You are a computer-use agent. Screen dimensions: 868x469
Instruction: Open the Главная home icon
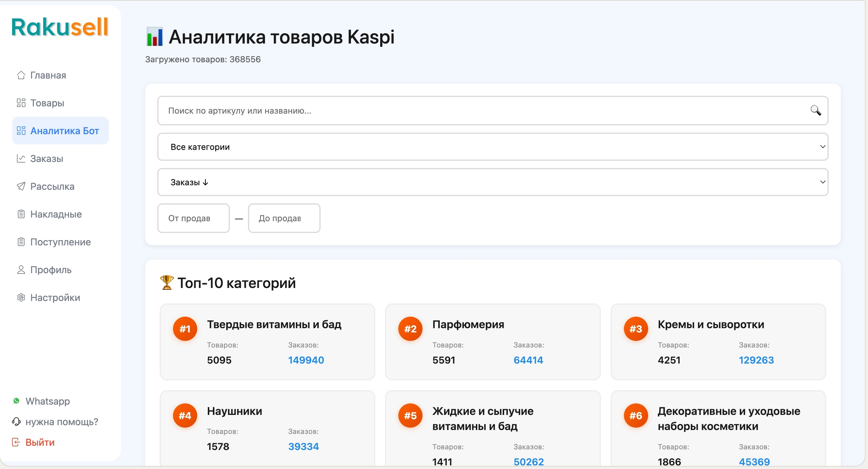21,75
